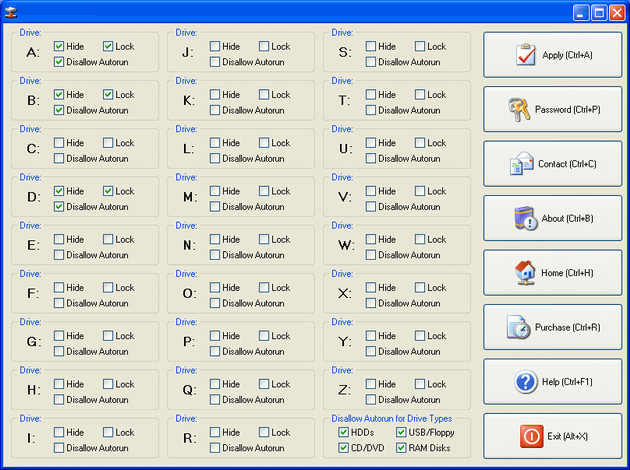Enable Lock for drive I:
This screenshot has height=470, width=630.
click(108, 432)
